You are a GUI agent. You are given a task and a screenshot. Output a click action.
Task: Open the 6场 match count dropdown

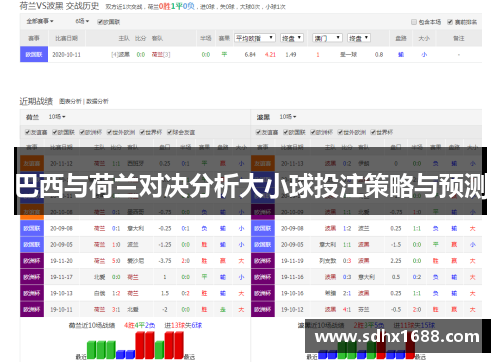tap(82, 21)
